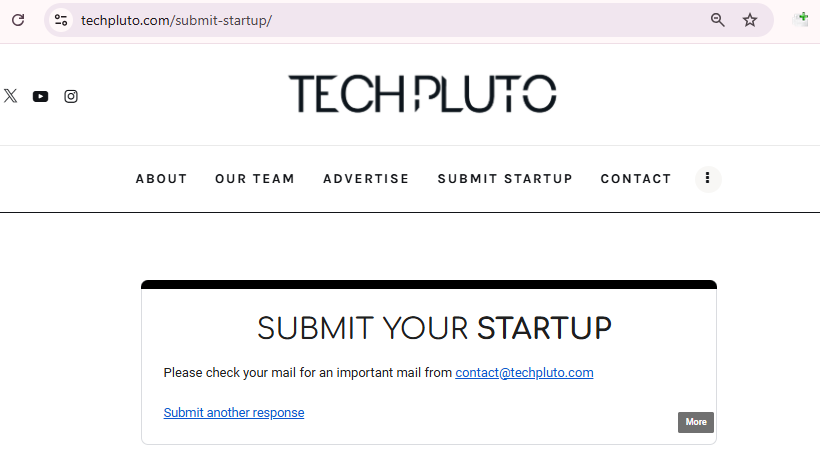This screenshot has width=820, height=454.
Task: Open TechPluto's X (Twitter) profile
Action: tap(10, 96)
